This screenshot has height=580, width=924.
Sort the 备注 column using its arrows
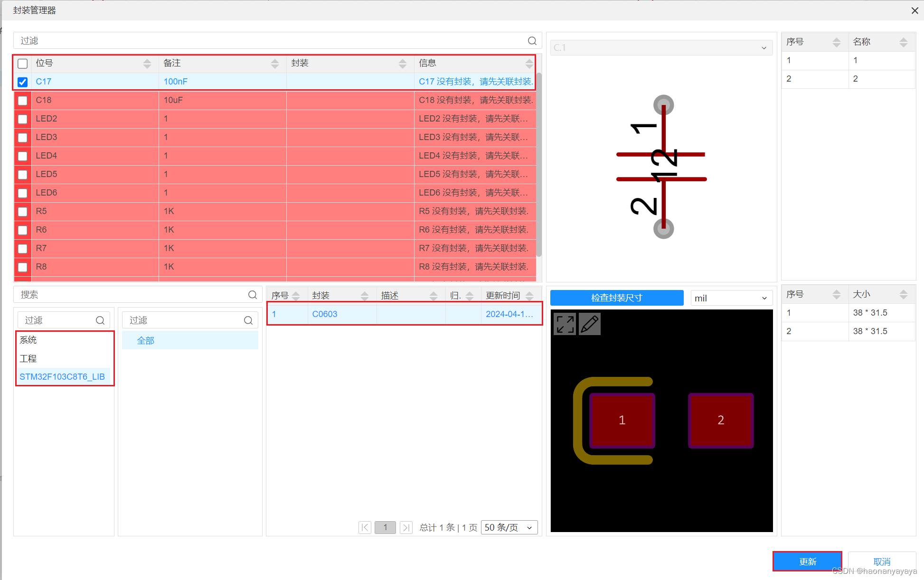(x=275, y=63)
